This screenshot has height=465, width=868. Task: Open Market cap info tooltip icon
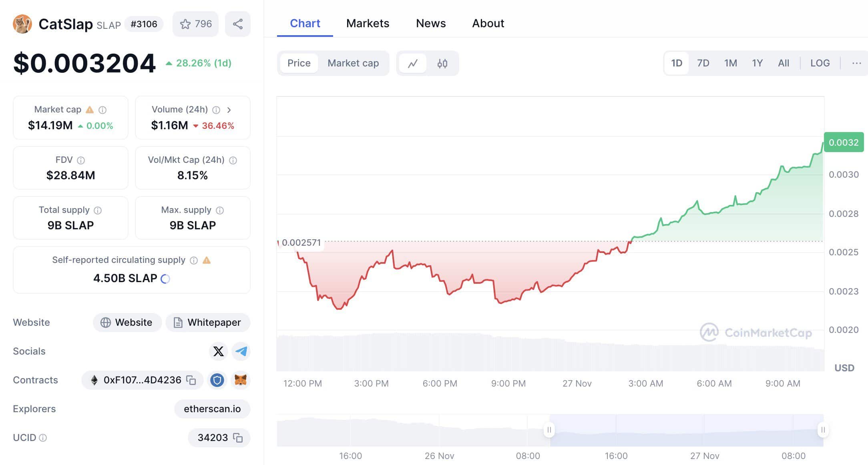pyautogui.click(x=102, y=110)
